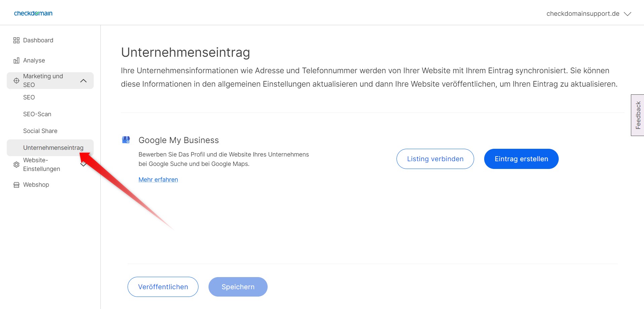
Task: Click the Listing verbinden button
Action: point(435,159)
